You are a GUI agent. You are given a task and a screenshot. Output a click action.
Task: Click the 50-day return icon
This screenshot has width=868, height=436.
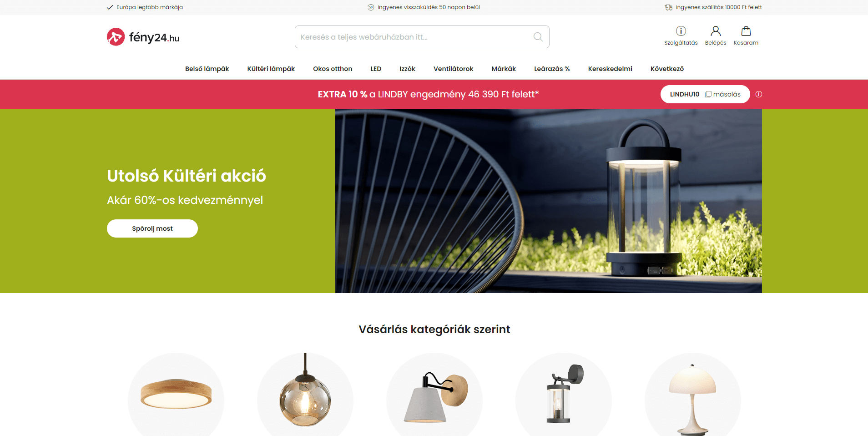pos(371,7)
